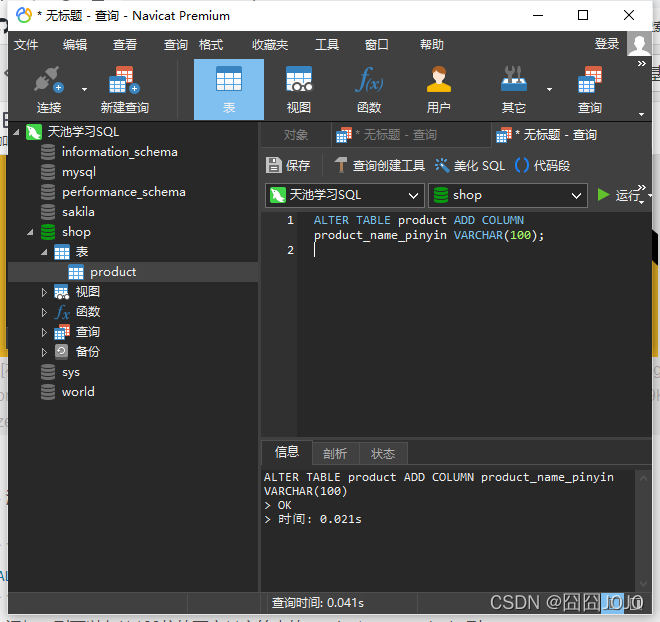Open the 窗口 menu
Image resolution: width=660 pixels, height=622 pixels.
coord(376,44)
